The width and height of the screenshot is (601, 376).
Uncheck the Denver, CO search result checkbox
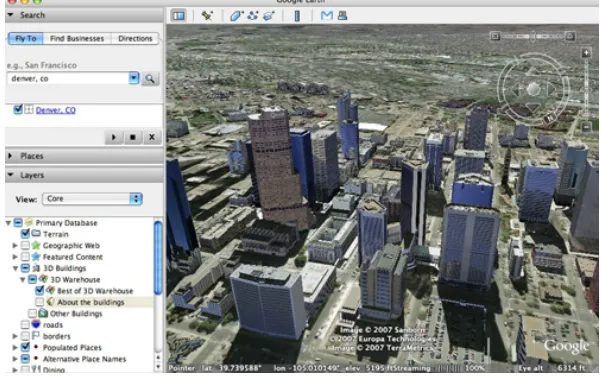tap(18, 110)
